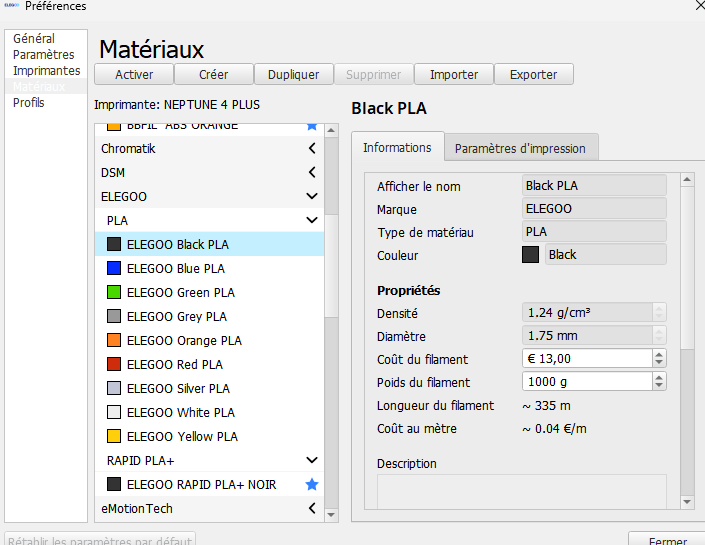Click the black swatch beside ELEGOO Black PLA
705x545 pixels.
coord(114,244)
